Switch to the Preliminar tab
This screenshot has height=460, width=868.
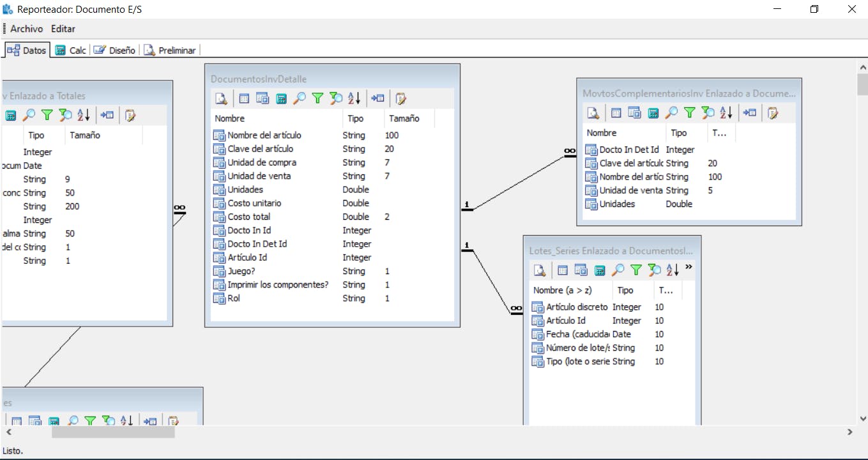pos(170,50)
